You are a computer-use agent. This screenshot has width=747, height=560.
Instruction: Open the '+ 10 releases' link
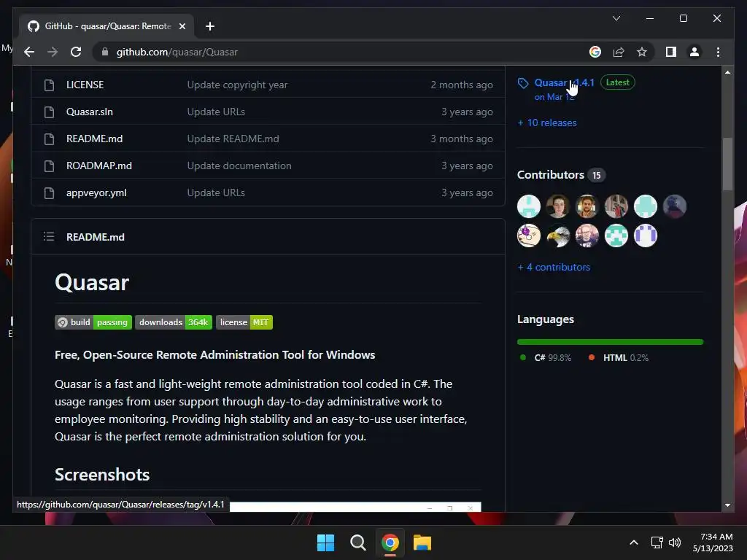547,122
